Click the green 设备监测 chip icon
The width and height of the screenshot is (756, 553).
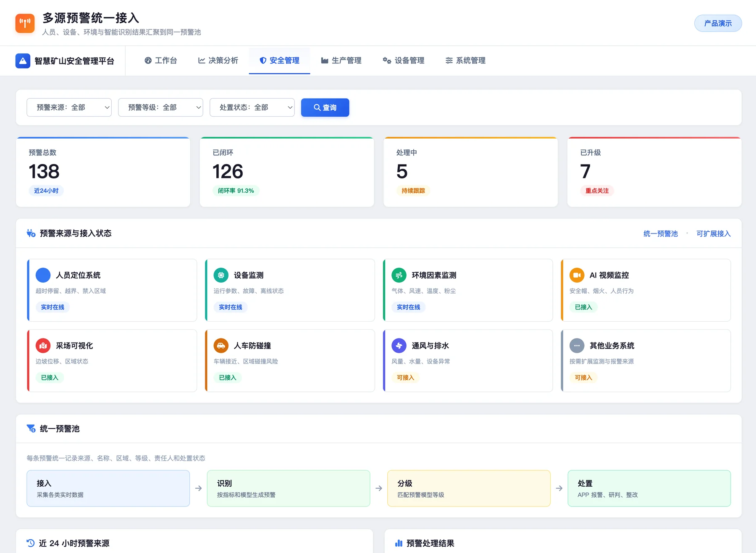221,275
